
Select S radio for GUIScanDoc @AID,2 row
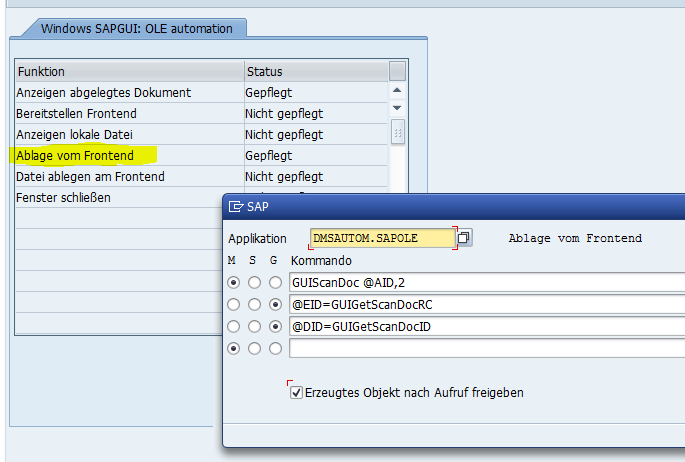coord(254,283)
